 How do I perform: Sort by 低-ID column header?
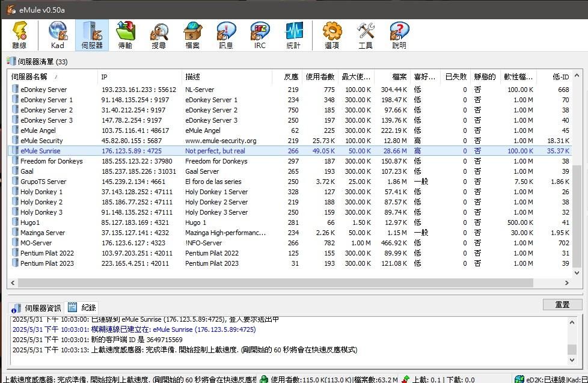(554, 77)
